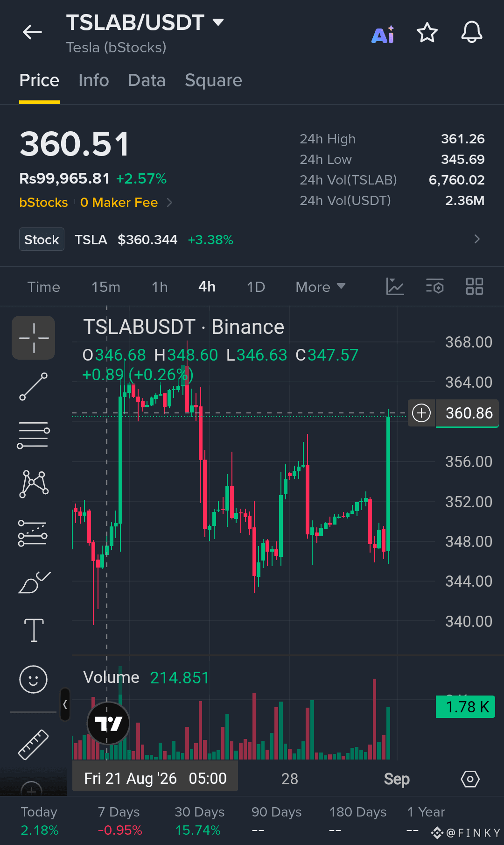This screenshot has height=845, width=504.
Task: Click the 368.00 price axis label
Action: tap(469, 342)
